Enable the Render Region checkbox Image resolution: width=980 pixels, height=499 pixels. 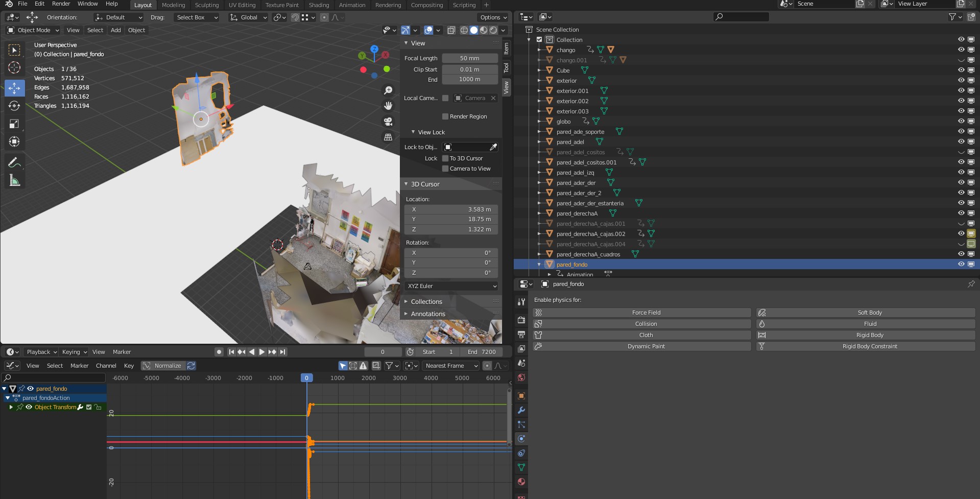(445, 116)
